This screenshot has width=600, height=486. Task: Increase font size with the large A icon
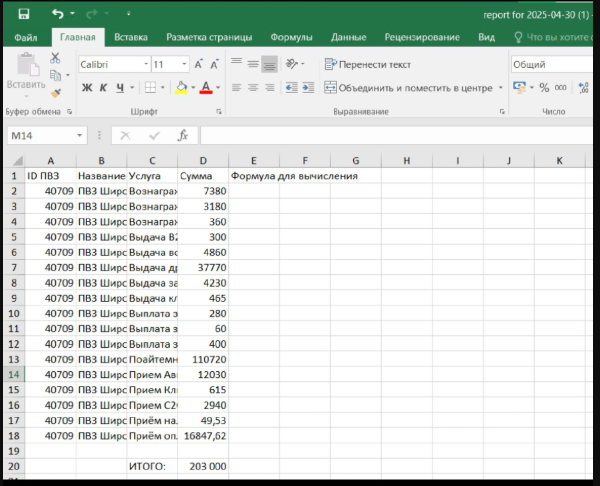(198, 64)
